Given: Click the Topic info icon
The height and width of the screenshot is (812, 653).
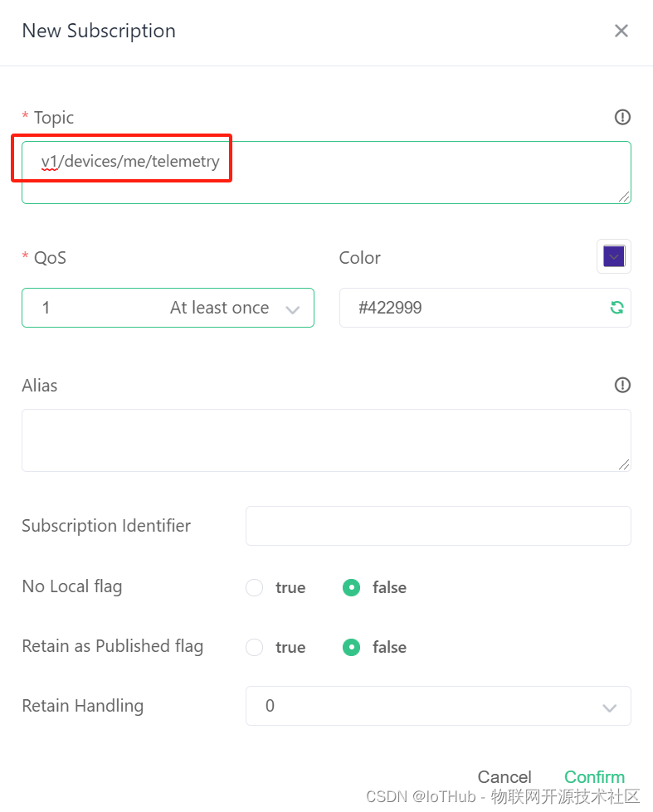Looking at the screenshot, I should coord(622,118).
